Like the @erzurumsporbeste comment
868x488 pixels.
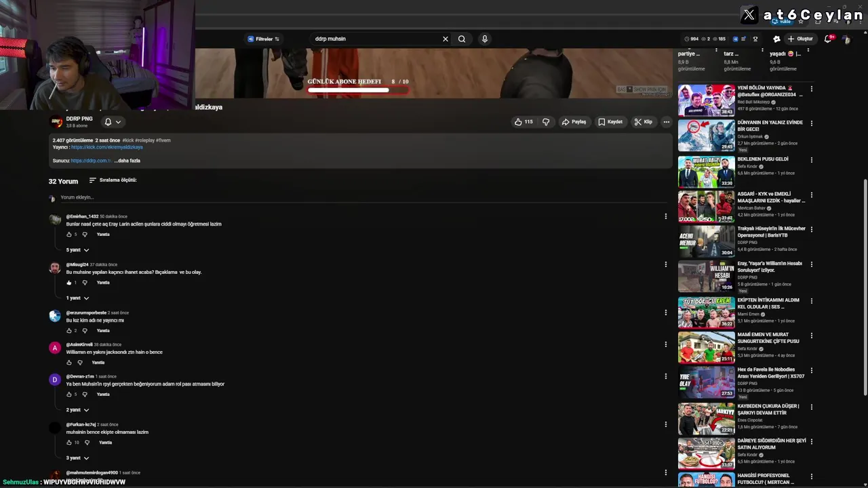pyautogui.click(x=68, y=331)
